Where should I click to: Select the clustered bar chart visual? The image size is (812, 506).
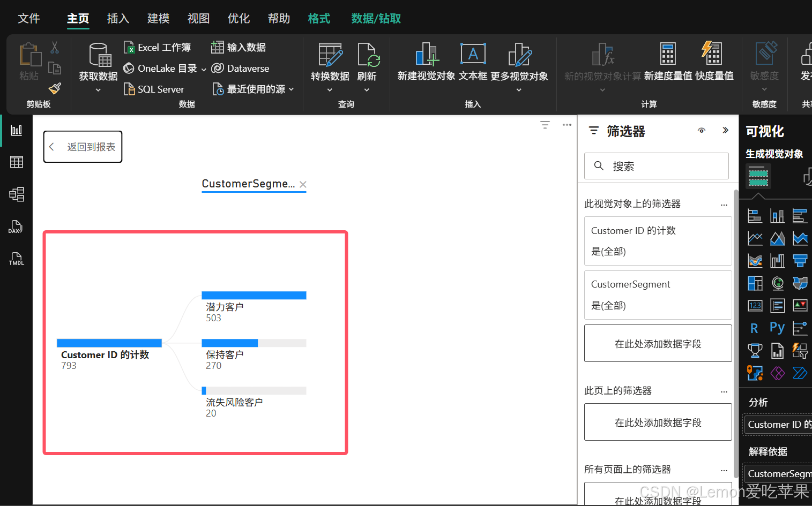point(800,216)
